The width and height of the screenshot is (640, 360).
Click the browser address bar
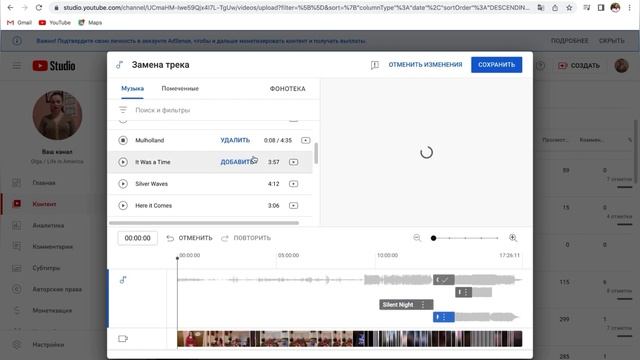[x=296, y=8]
